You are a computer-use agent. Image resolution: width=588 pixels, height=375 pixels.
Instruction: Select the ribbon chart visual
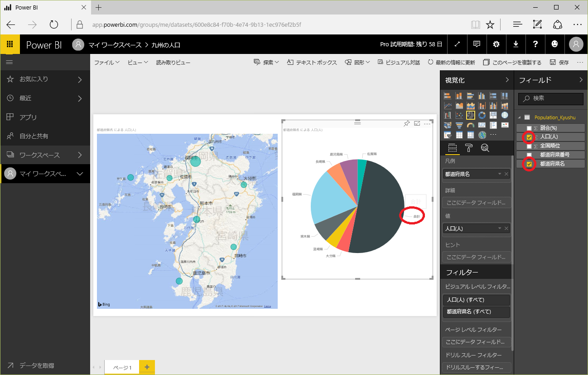[x=505, y=106]
